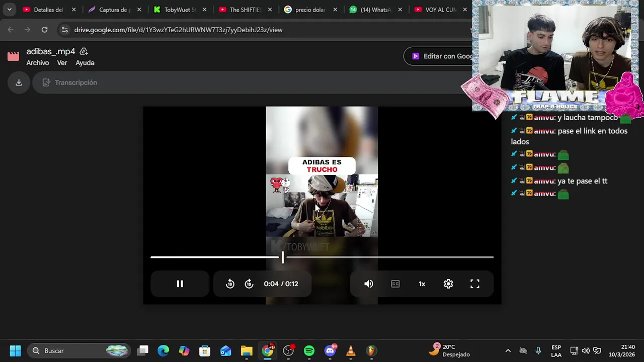Open volume control in system tray
The image size is (644, 362).
coord(586,350)
